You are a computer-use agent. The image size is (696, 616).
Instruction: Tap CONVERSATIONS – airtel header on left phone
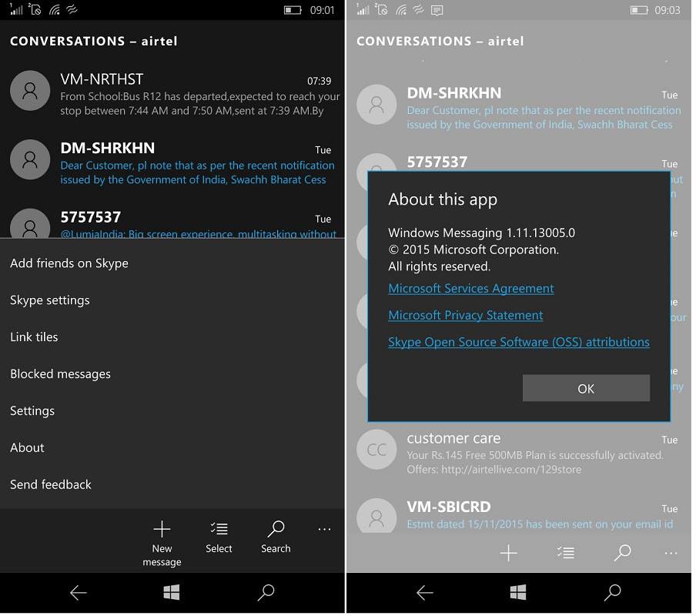tap(94, 42)
